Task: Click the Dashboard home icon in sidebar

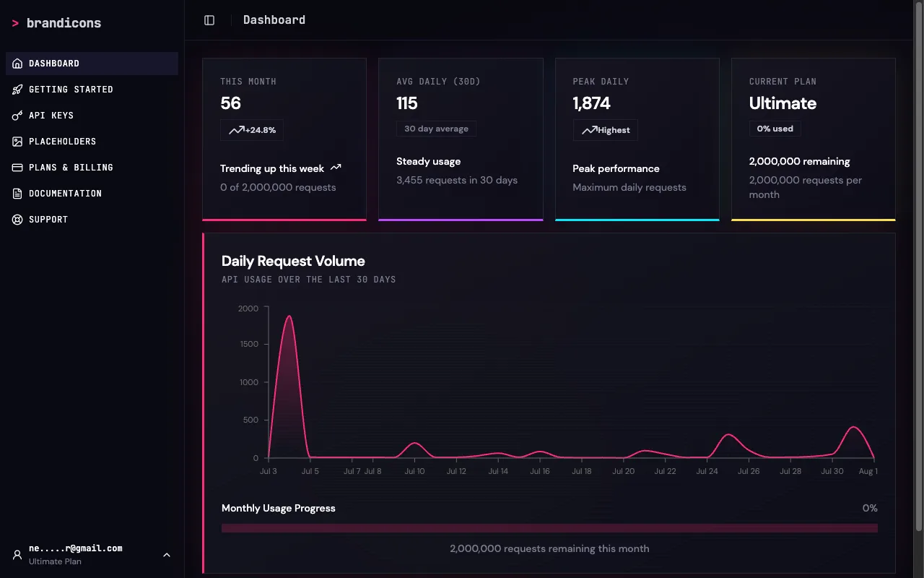Action: (17, 64)
